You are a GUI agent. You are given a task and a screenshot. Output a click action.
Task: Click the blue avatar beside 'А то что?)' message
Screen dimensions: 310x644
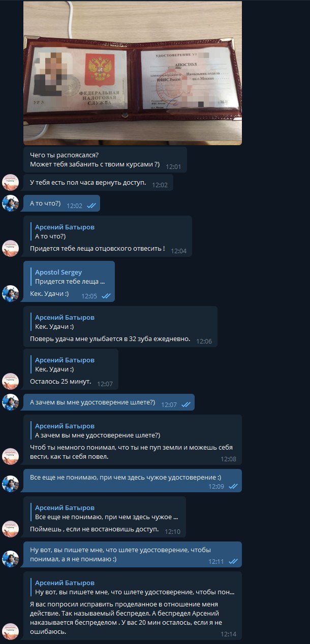point(11,203)
